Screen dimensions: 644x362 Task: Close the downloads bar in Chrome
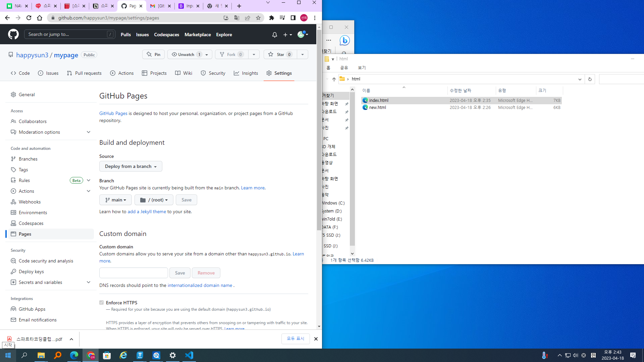click(x=316, y=339)
